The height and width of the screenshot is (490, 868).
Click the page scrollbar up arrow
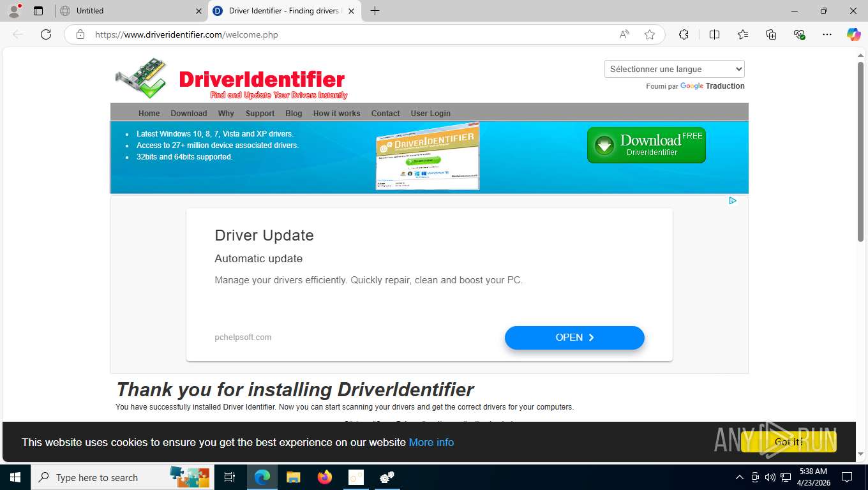861,56
